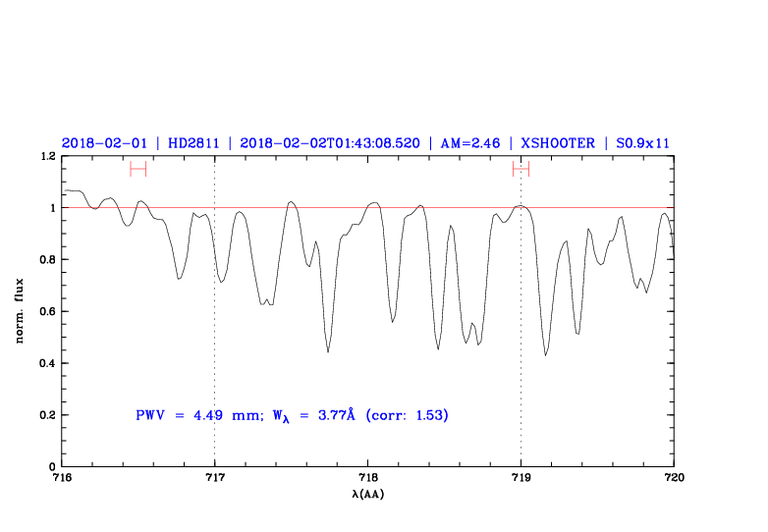The image size is (768, 532).
Task: Click the λ(AA) x-axis label
Action: (368, 494)
